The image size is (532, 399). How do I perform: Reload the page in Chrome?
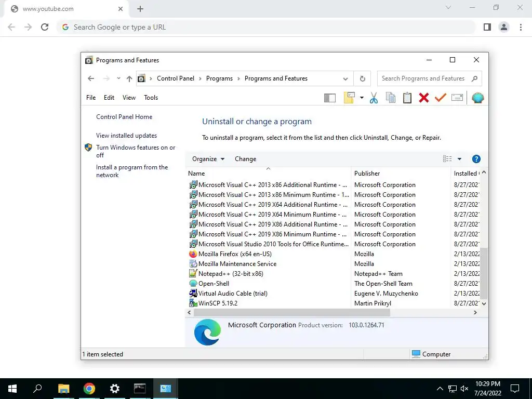[45, 27]
